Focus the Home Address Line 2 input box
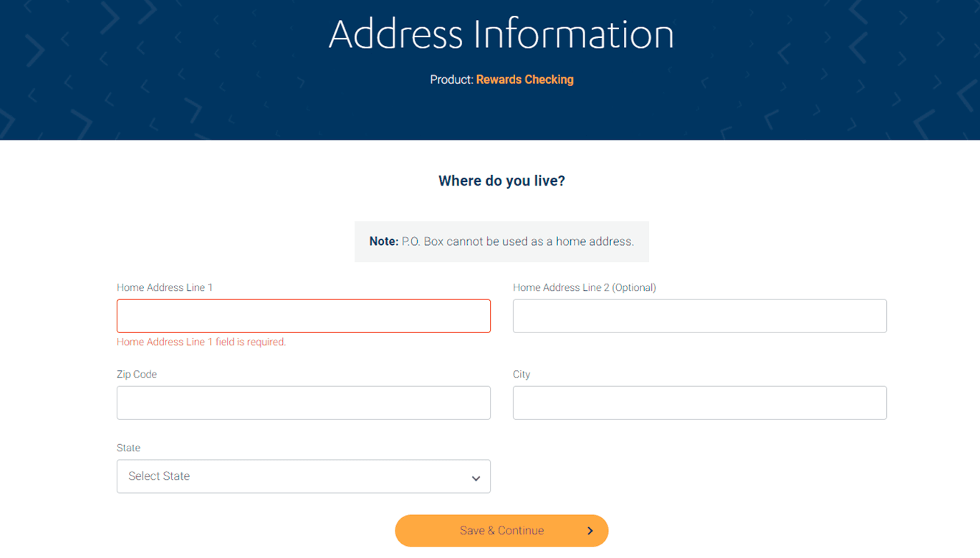 click(x=699, y=316)
